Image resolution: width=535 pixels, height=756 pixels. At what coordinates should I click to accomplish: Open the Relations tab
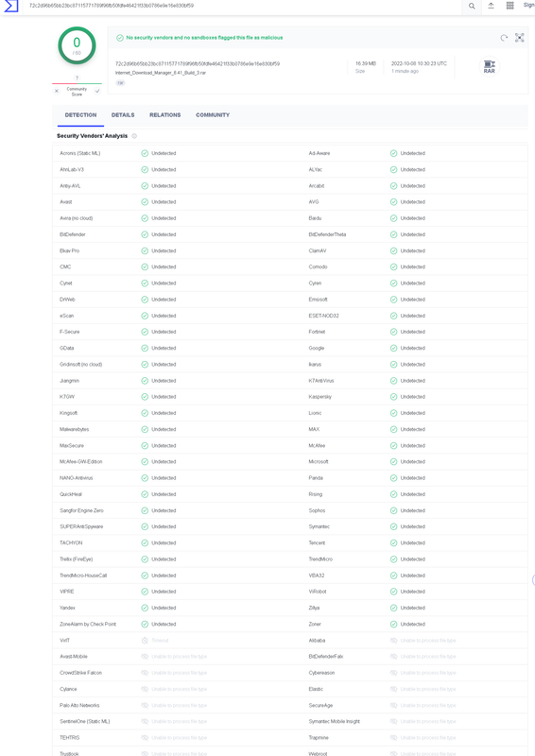(x=165, y=115)
